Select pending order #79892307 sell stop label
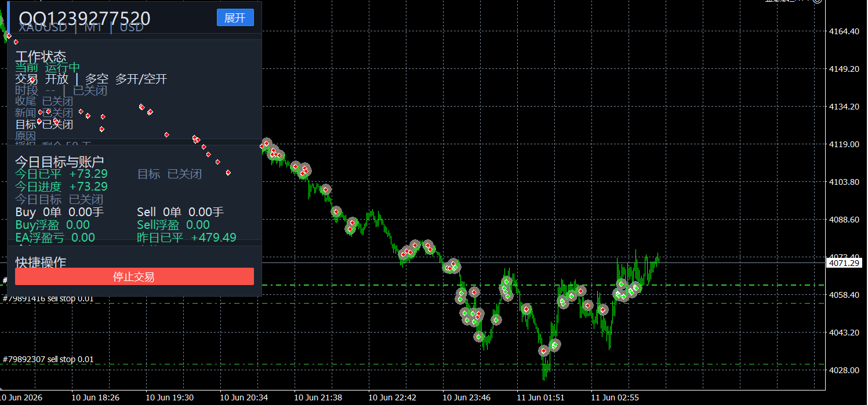Image resolution: width=868 pixels, height=405 pixels. [x=48, y=359]
